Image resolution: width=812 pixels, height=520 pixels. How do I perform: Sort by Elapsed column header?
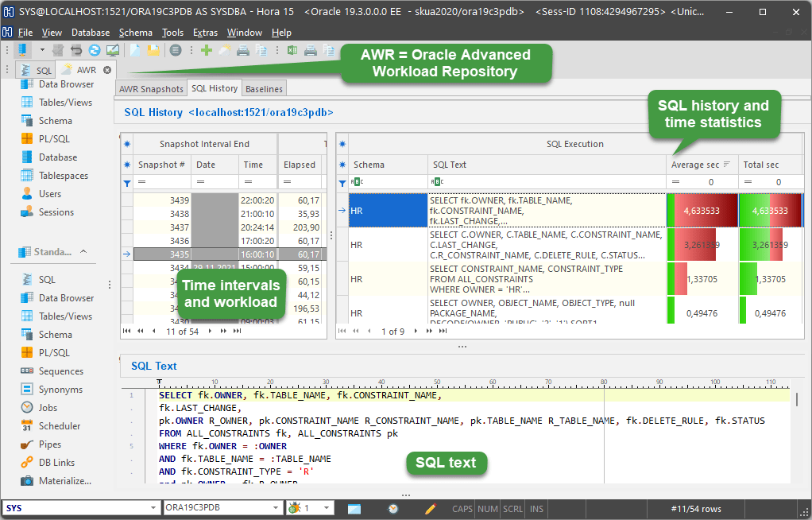point(300,165)
